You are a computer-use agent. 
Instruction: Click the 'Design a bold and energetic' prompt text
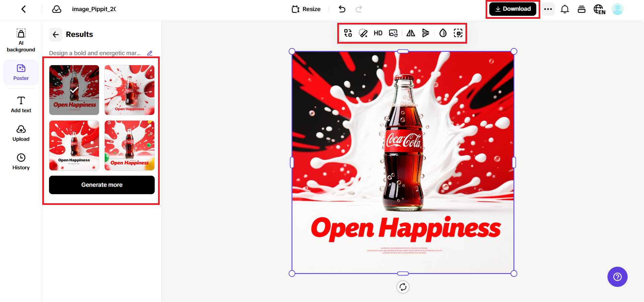[x=95, y=53]
